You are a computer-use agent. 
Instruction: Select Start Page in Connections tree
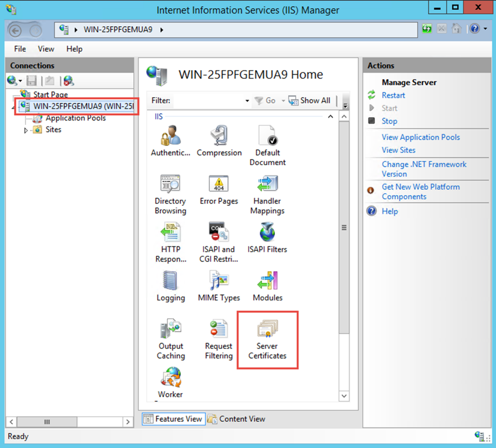pos(50,95)
